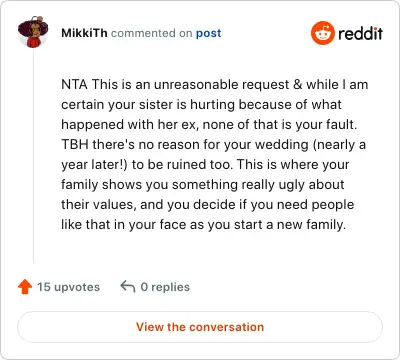400x360 pixels.
Task: Click the Reddit Snoo logo icon
Action: point(323,33)
